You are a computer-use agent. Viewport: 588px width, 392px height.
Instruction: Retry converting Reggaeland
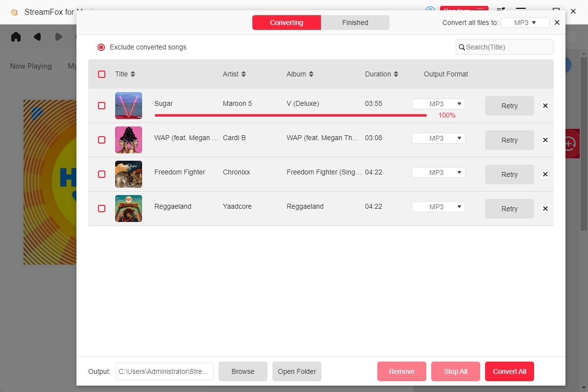point(510,209)
